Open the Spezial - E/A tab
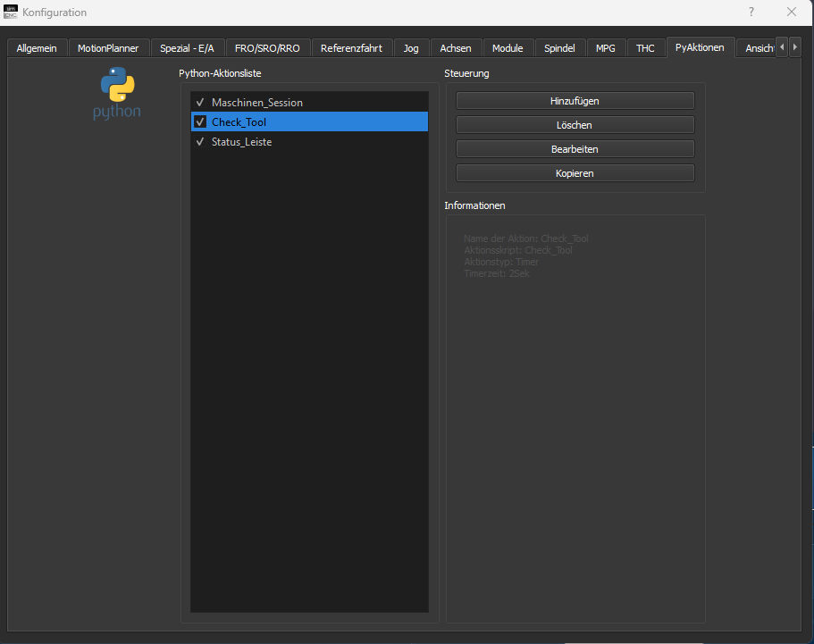Screen dimensions: 814x644 coord(187,48)
